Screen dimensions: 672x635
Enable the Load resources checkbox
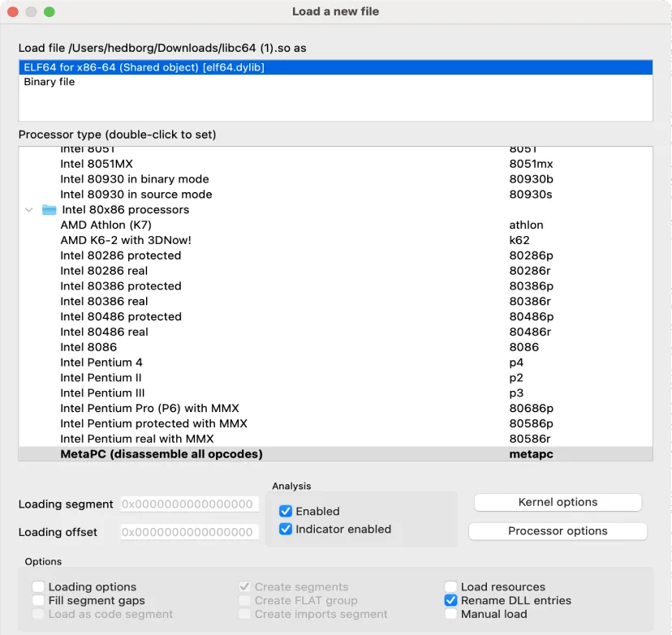[x=450, y=586]
